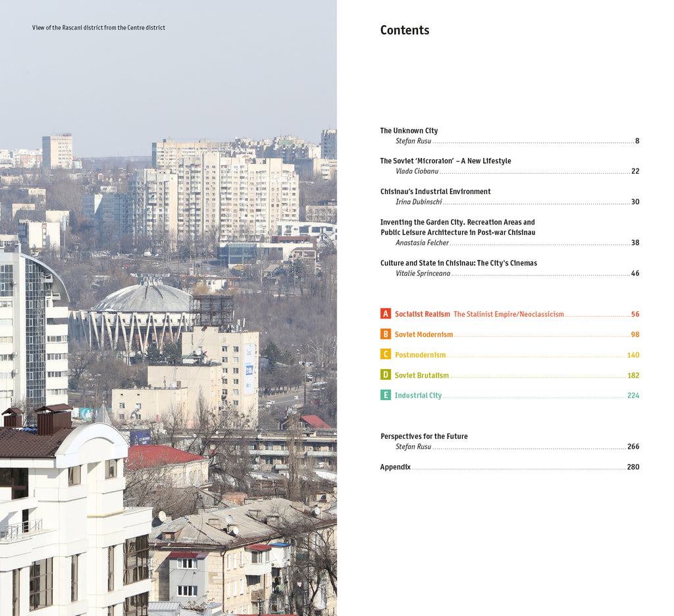Screen dimensions: 674x616
Task: Open 'Perspectives for the Future' by Stefan Rusu
Action: 423,436
